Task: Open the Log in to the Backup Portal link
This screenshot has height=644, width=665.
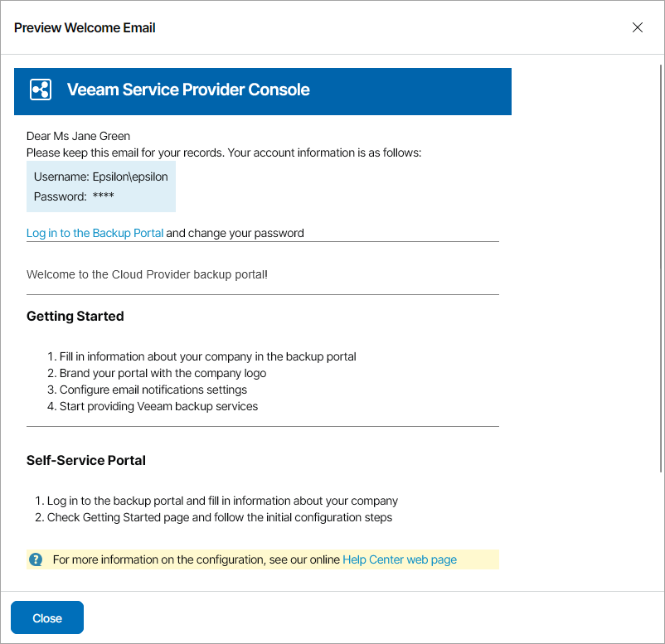Action: pos(94,233)
